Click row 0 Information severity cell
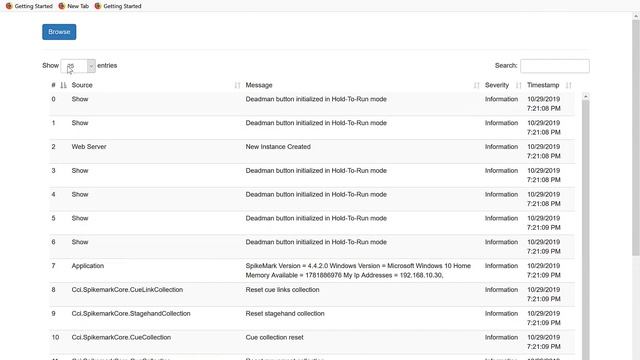This screenshot has height=360, width=640. point(501,99)
